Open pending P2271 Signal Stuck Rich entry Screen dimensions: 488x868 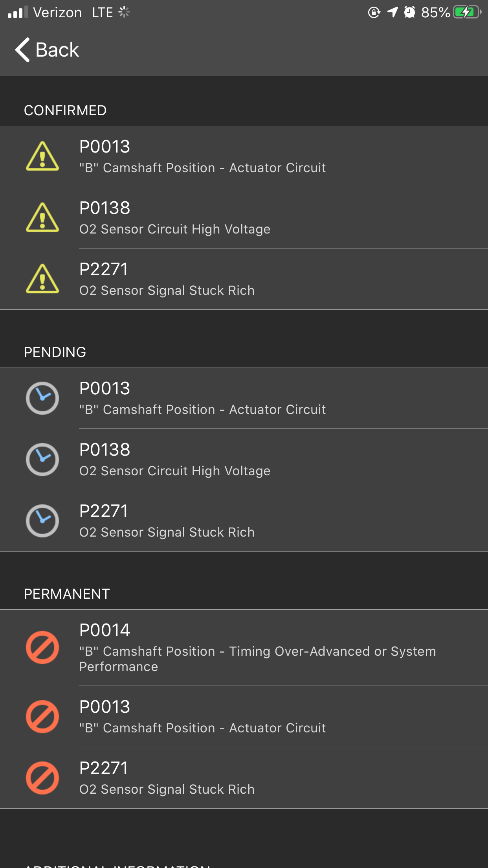(x=167, y=521)
